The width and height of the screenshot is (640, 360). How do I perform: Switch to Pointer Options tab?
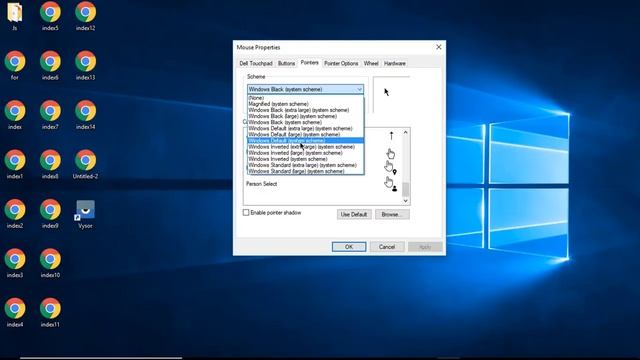tap(341, 64)
